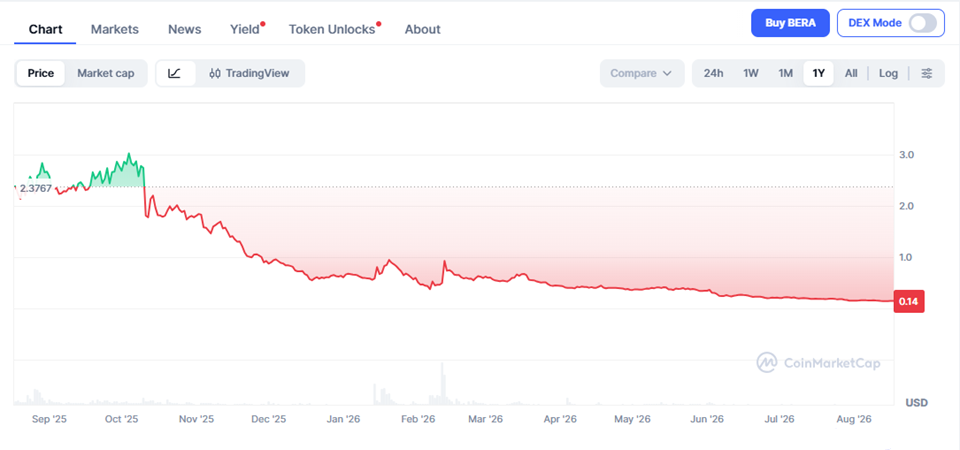Click the USD currency label
This screenshot has width=960, height=450.
(917, 403)
